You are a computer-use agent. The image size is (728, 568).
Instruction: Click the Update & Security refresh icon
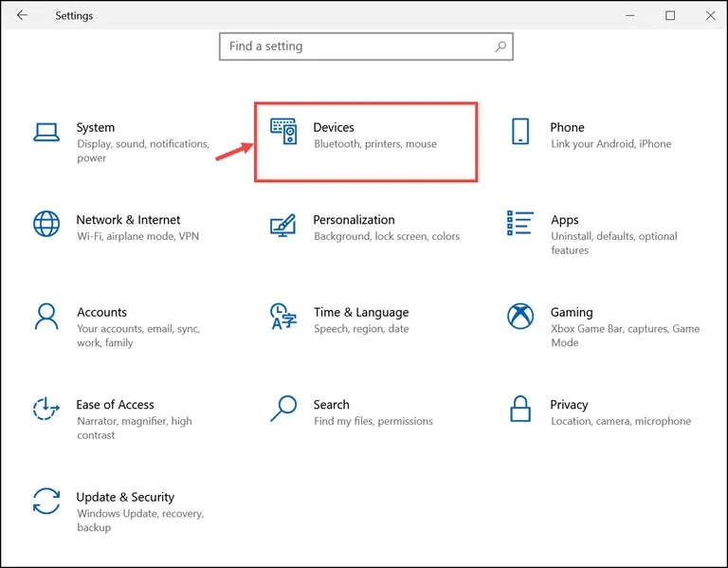(46, 501)
